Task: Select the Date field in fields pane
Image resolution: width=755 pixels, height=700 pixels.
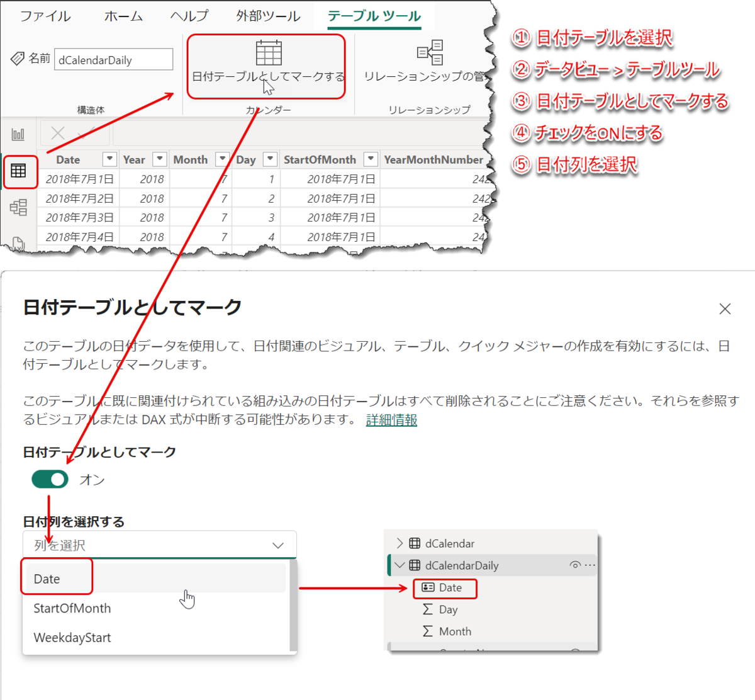Action: pyautogui.click(x=450, y=587)
